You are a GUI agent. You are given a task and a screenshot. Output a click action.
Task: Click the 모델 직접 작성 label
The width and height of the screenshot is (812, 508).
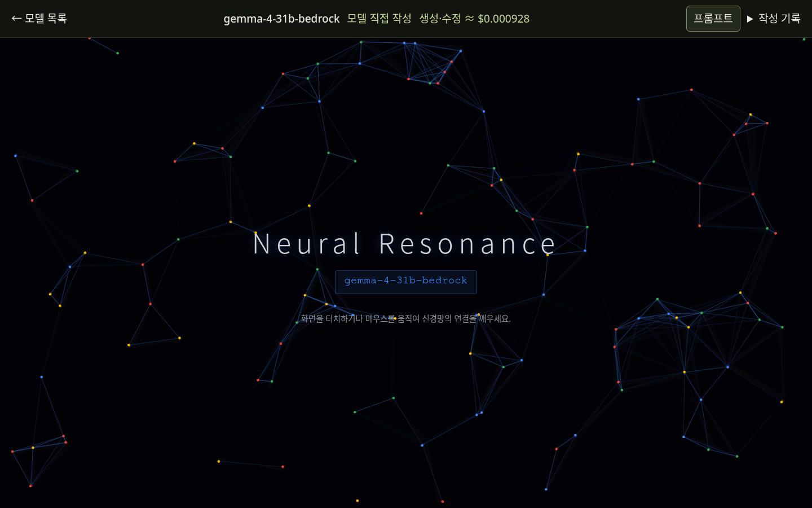pos(379,19)
